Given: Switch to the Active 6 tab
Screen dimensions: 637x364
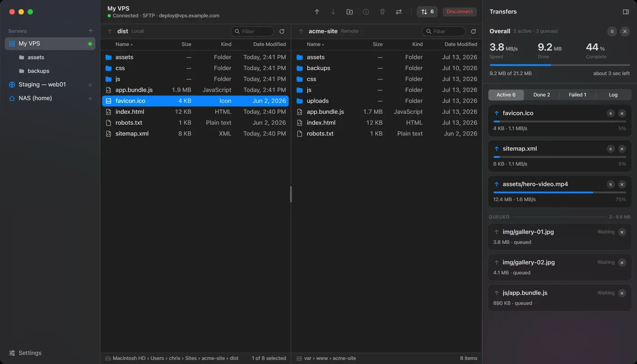Looking at the screenshot, I should pyautogui.click(x=506, y=95).
